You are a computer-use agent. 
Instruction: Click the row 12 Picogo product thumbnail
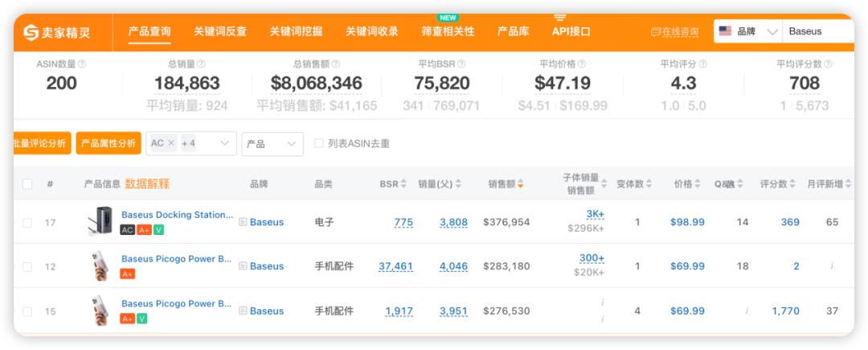pyautogui.click(x=100, y=266)
